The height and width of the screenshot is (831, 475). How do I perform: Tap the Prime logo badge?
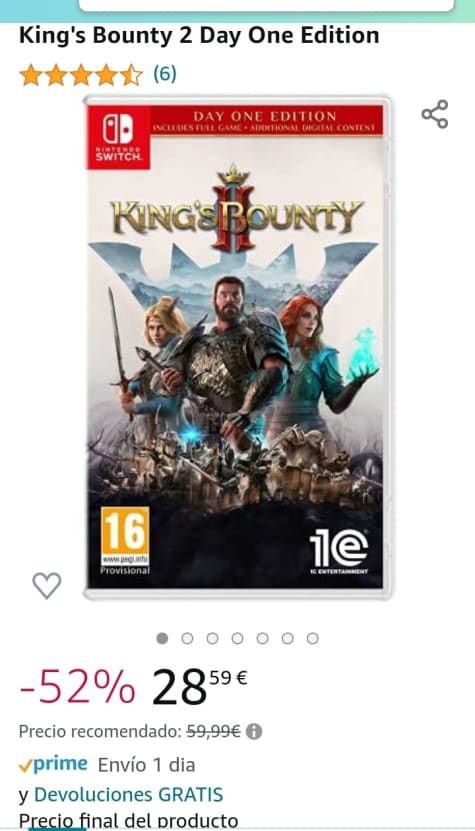(x=53, y=764)
